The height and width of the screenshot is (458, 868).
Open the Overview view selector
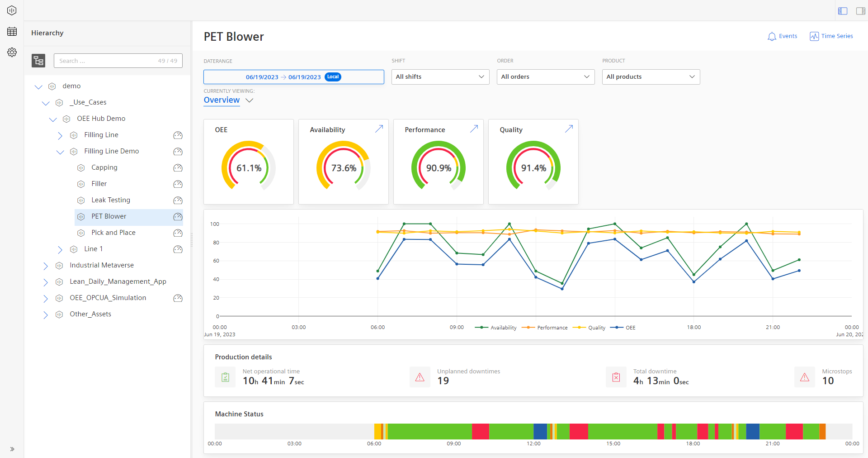click(228, 100)
